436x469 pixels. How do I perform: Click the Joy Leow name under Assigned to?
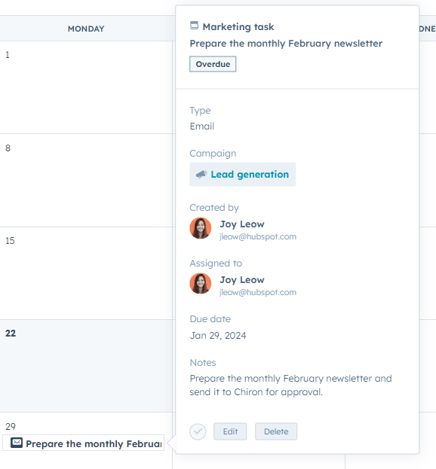(242, 280)
